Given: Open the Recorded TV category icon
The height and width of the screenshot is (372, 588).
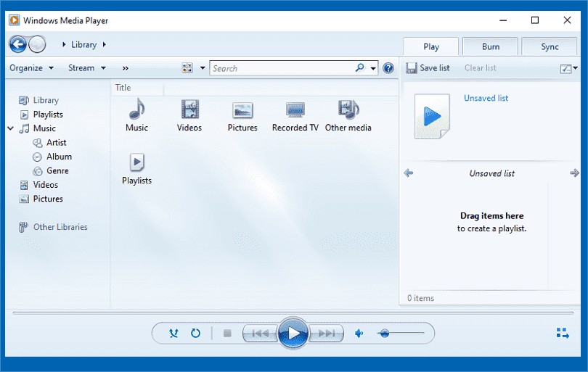Looking at the screenshot, I should tap(295, 110).
